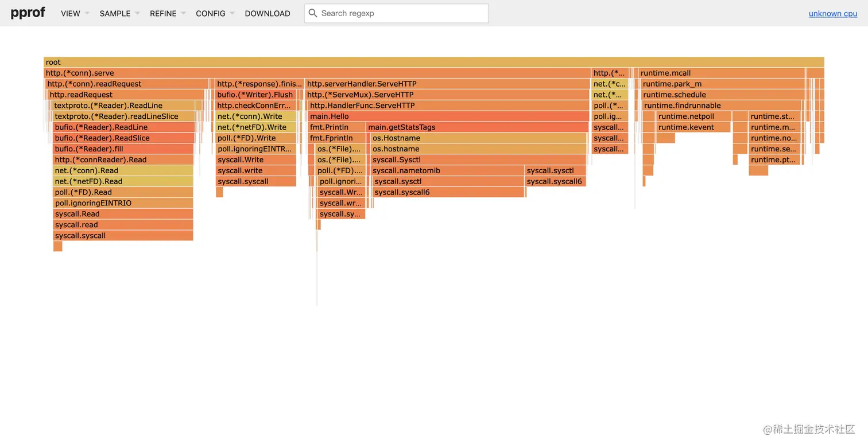Screen dimensions: 868x448
Task: Click the bufio.(*Reader).fill frame
Action: pyautogui.click(x=123, y=149)
